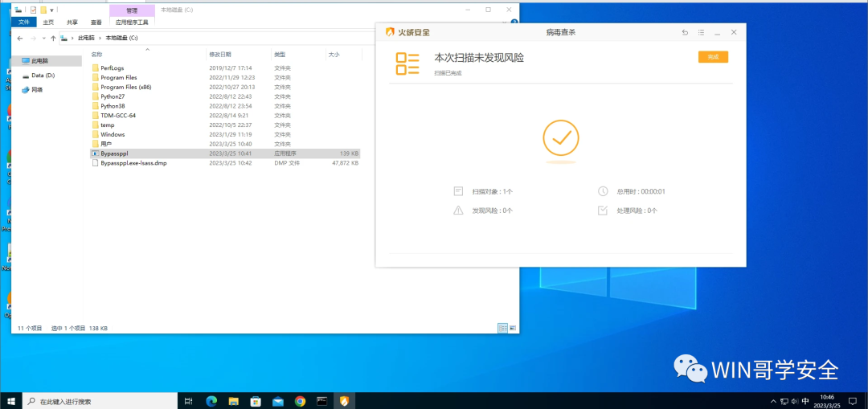Select the Bypassppl application file

click(225, 153)
